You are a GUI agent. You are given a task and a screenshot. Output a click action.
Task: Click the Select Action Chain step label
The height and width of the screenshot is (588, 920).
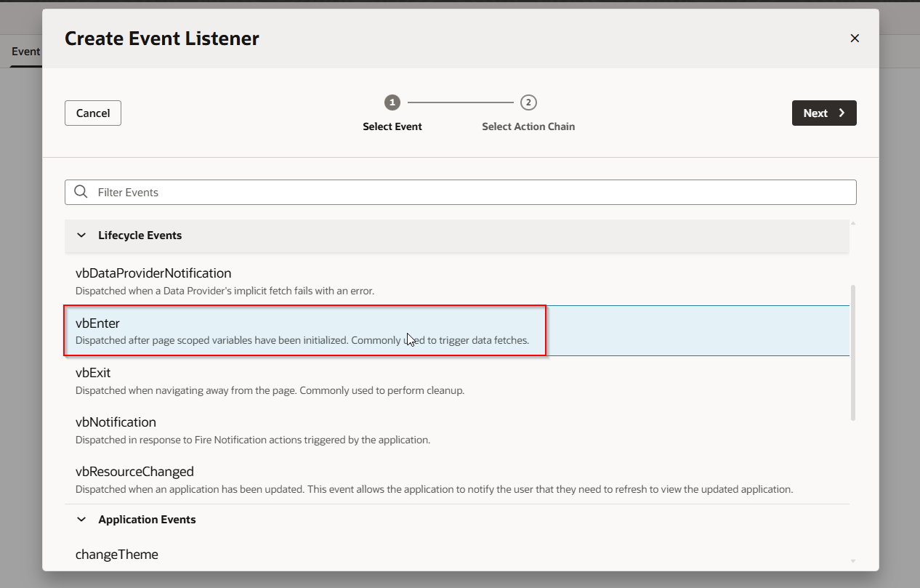tap(528, 126)
